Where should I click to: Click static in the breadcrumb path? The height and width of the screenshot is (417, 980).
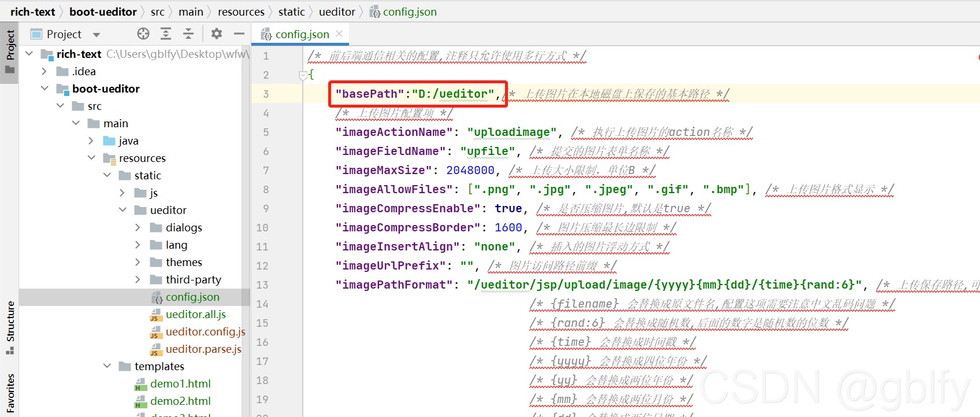(292, 12)
